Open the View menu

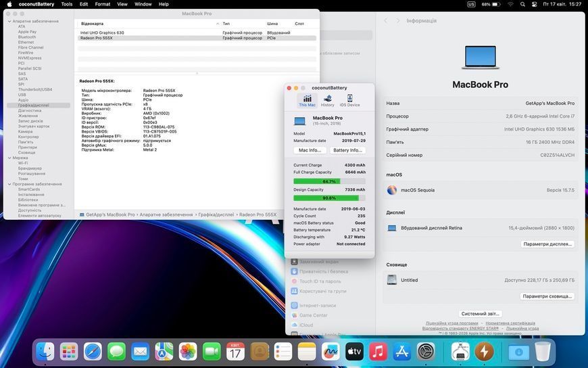click(122, 4)
